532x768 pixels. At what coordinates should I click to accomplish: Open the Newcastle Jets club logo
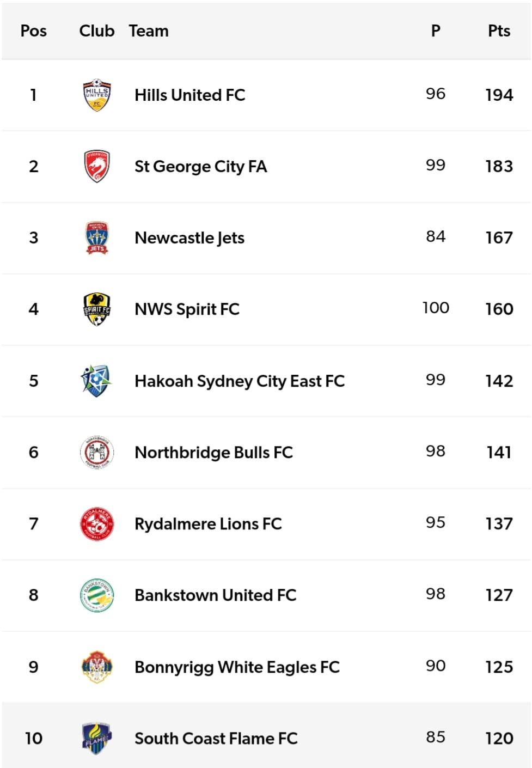tap(96, 237)
